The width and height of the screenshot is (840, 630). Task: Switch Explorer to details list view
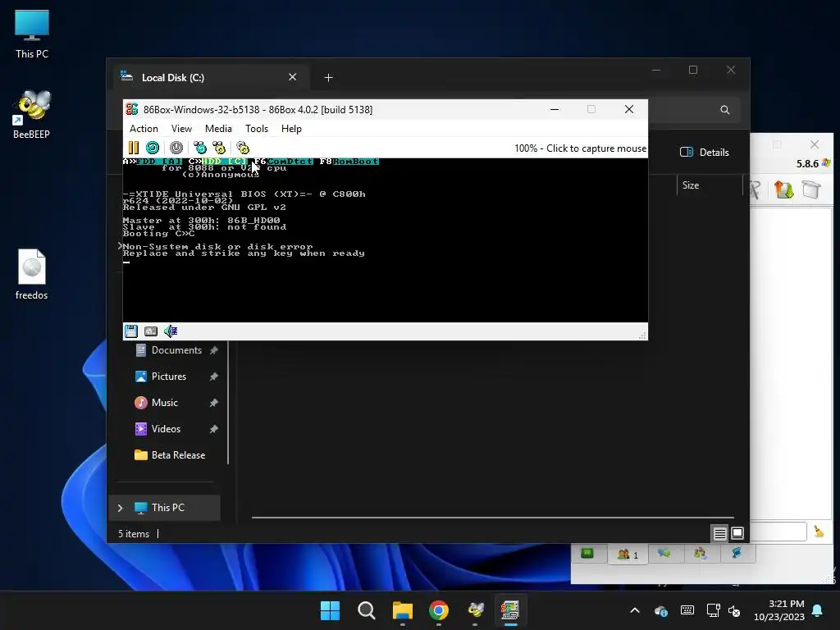(x=719, y=533)
